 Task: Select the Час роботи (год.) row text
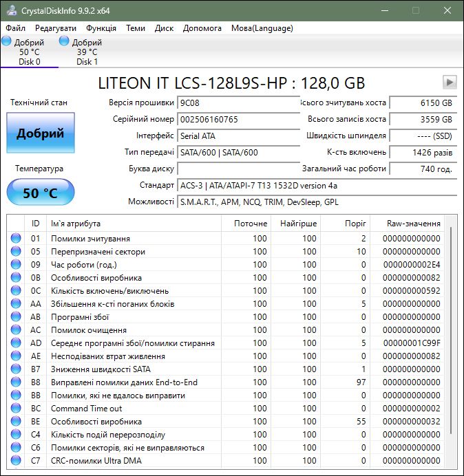[84, 265]
